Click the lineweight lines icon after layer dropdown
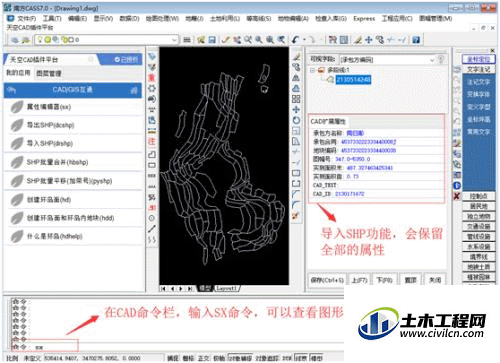Image resolution: width=500 pixels, height=363 pixels. 187,40
